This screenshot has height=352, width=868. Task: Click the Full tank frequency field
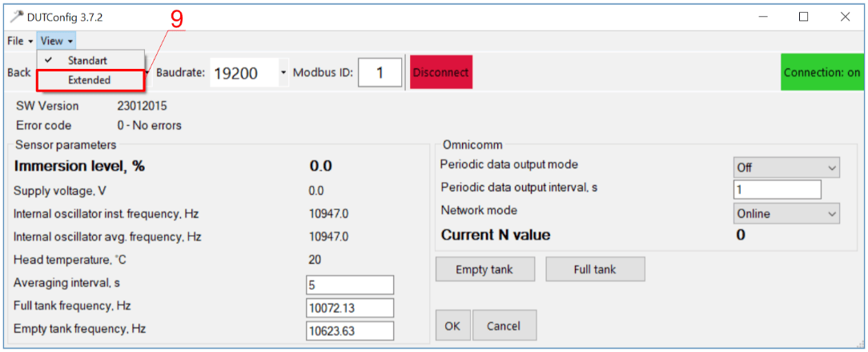[x=350, y=308]
